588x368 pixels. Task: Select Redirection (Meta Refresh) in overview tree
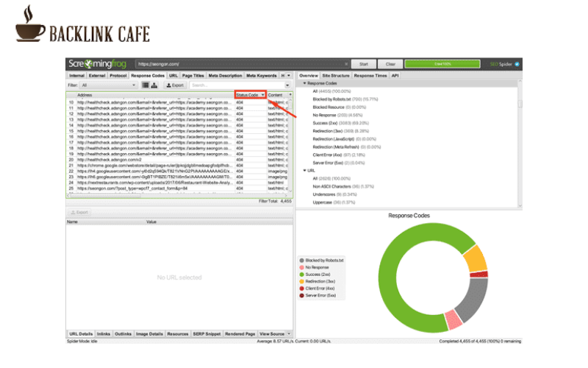(x=346, y=146)
